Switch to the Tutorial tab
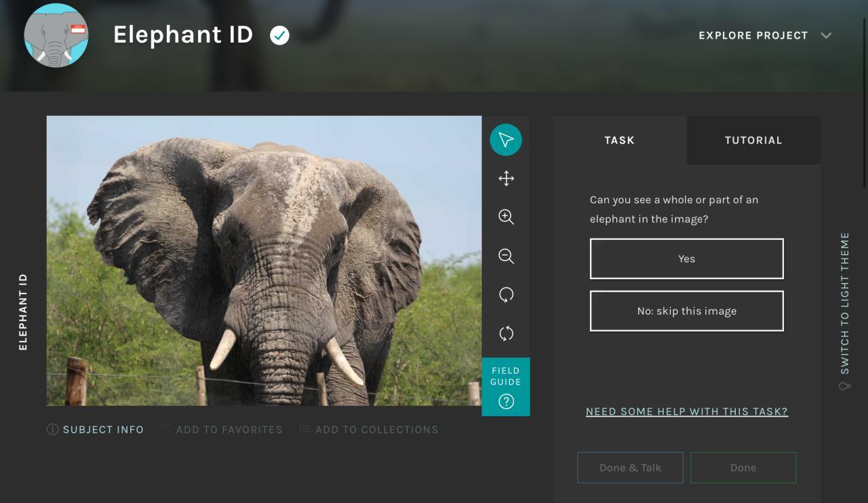The image size is (868, 503). [x=753, y=140]
